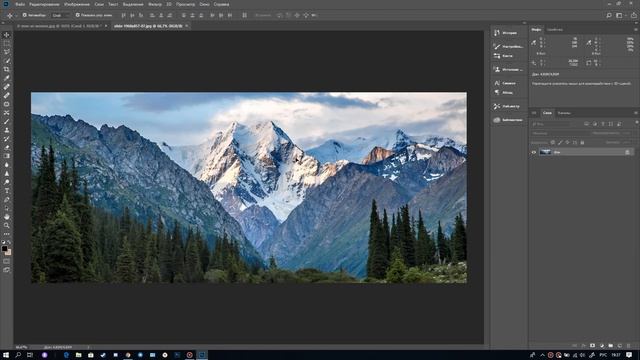Switch to the Каналы tab

pos(564,113)
